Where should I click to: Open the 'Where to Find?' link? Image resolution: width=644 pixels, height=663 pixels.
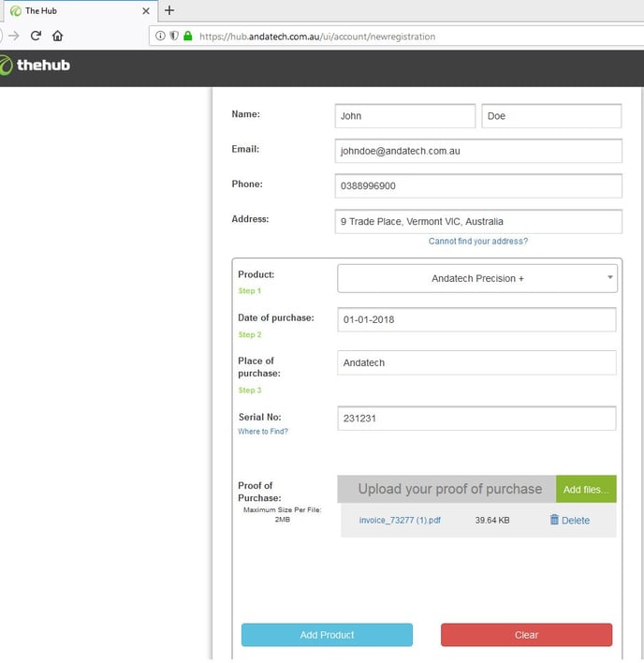pos(263,432)
